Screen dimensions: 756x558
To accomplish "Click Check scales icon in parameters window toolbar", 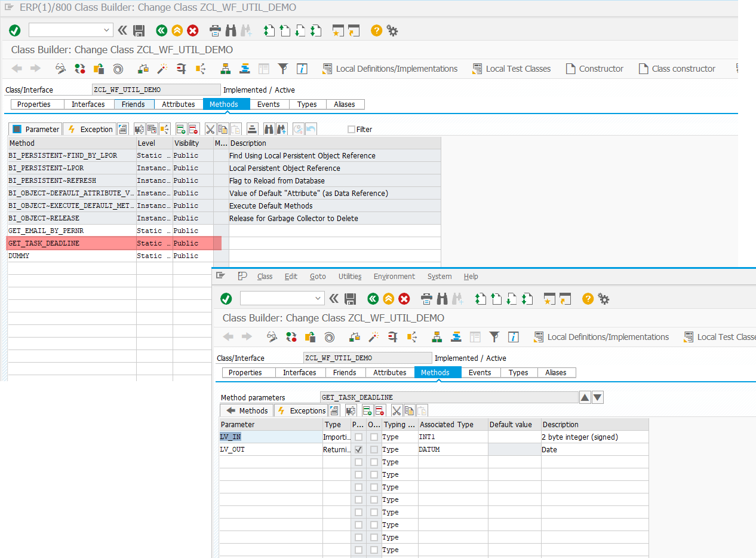I will tap(354, 337).
